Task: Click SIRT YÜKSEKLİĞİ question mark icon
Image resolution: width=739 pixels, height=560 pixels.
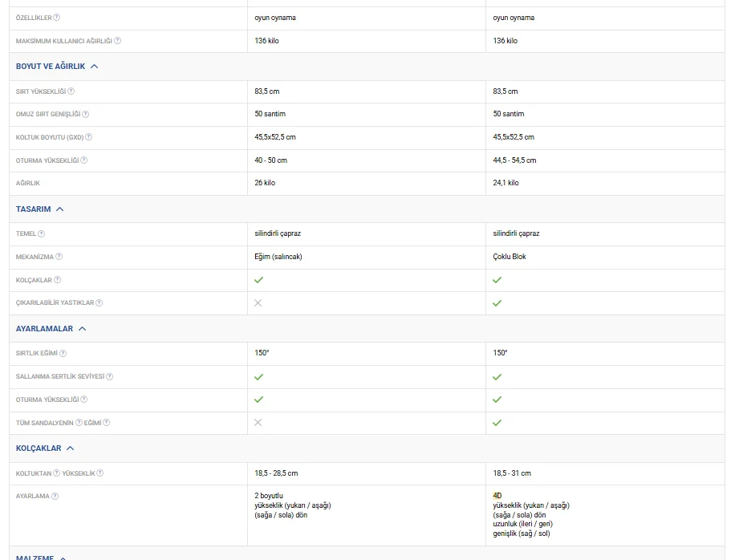Action: (71, 91)
